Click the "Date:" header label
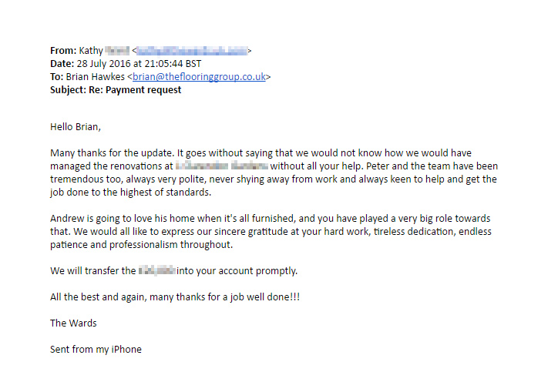The width and height of the screenshot is (548, 392). [62, 64]
